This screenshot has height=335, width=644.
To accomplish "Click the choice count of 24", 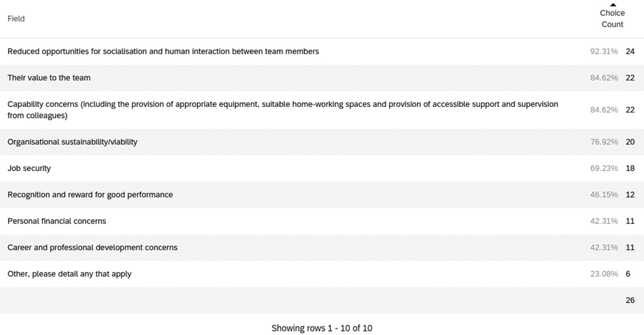I will [630, 51].
